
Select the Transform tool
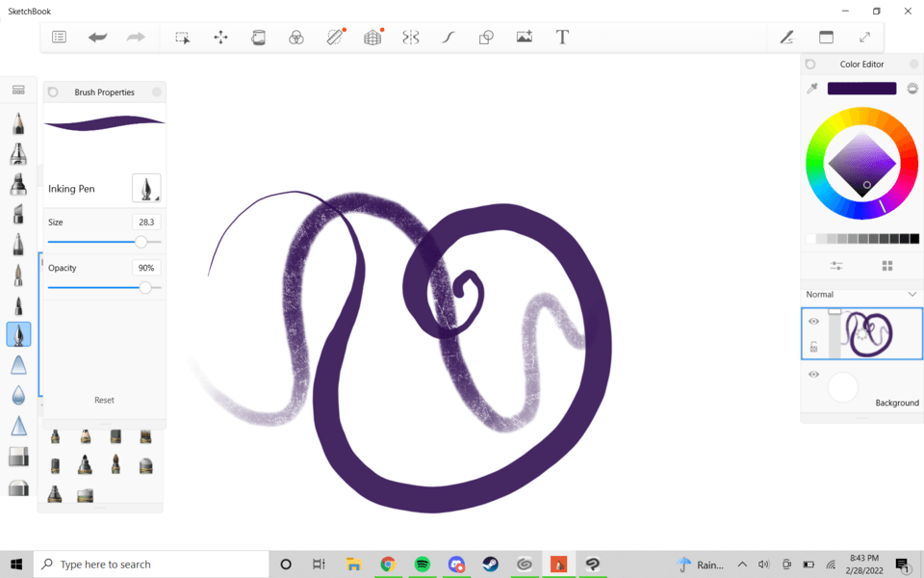220,37
